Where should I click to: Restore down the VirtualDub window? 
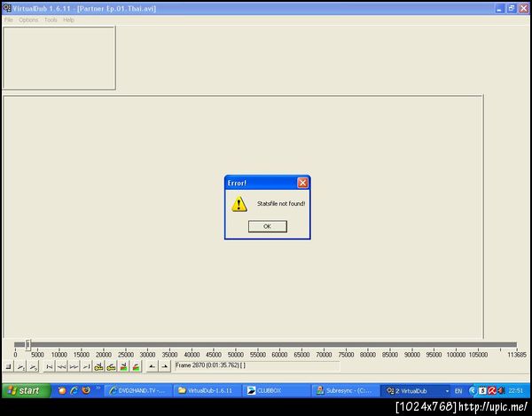click(512, 9)
